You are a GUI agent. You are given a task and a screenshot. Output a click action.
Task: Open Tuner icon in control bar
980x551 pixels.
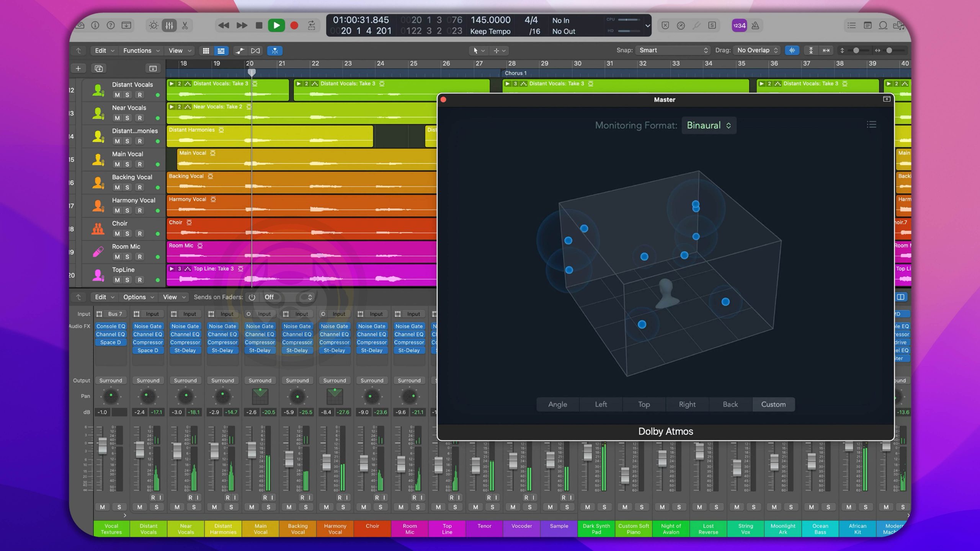pyautogui.click(x=696, y=26)
